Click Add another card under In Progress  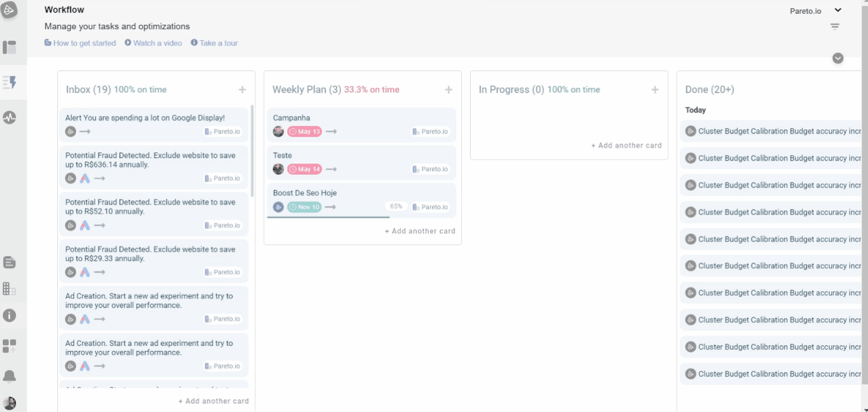626,146
